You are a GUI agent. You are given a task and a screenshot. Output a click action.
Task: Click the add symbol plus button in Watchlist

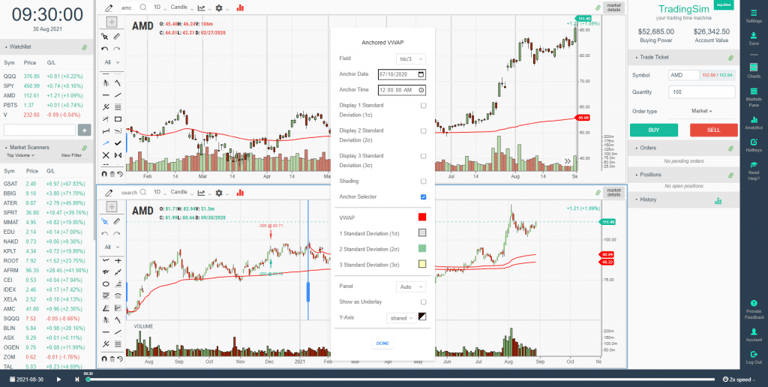[84, 130]
